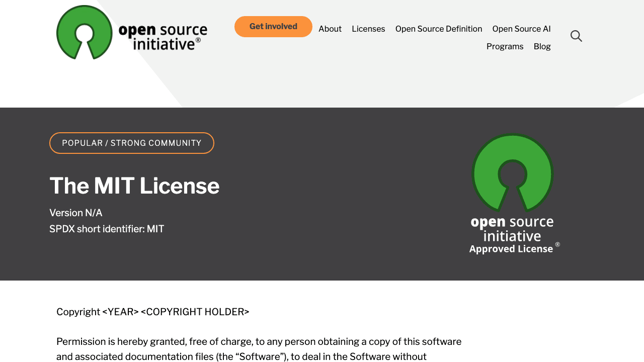Click the MIT License heading
Image resolution: width=644 pixels, height=362 pixels.
click(x=134, y=186)
